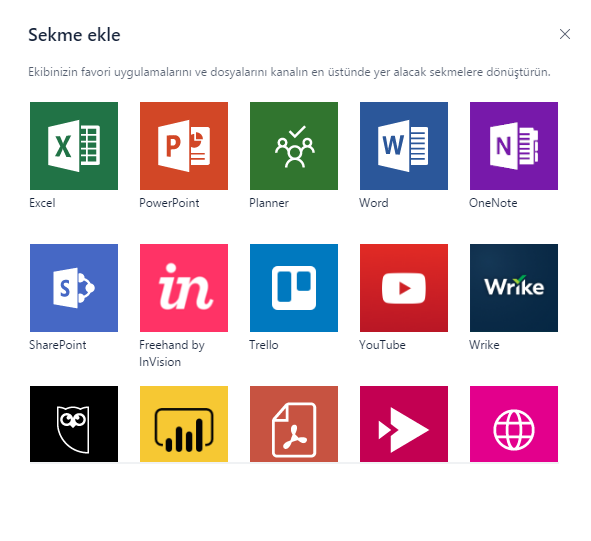Select the SharePoint app tile
The image size is (591, 541).
(74, 288)
